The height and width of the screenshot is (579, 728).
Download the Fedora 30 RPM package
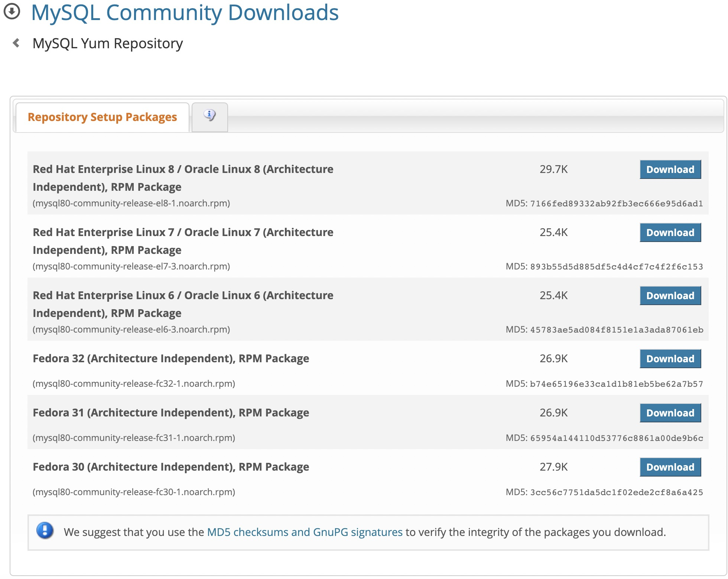[670, 467]
